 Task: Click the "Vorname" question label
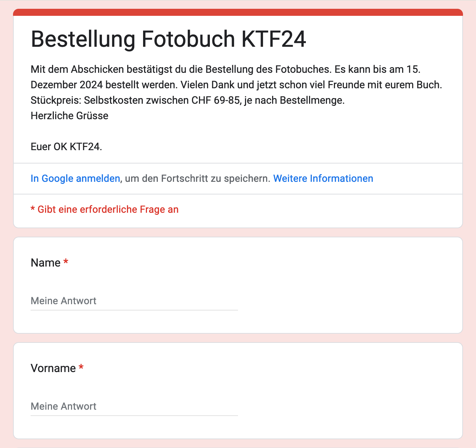click(53, 368)
